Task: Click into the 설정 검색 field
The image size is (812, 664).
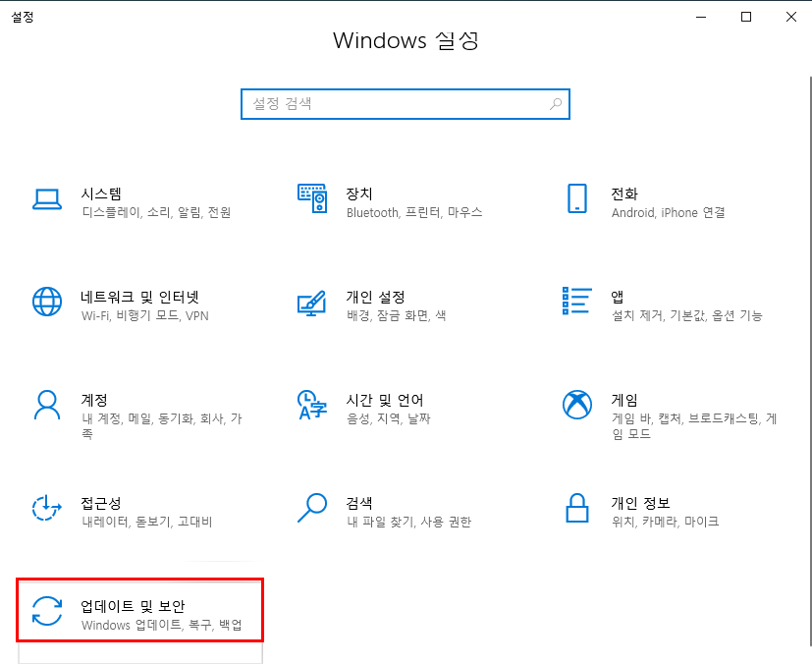Action: (x=405, y=104)
